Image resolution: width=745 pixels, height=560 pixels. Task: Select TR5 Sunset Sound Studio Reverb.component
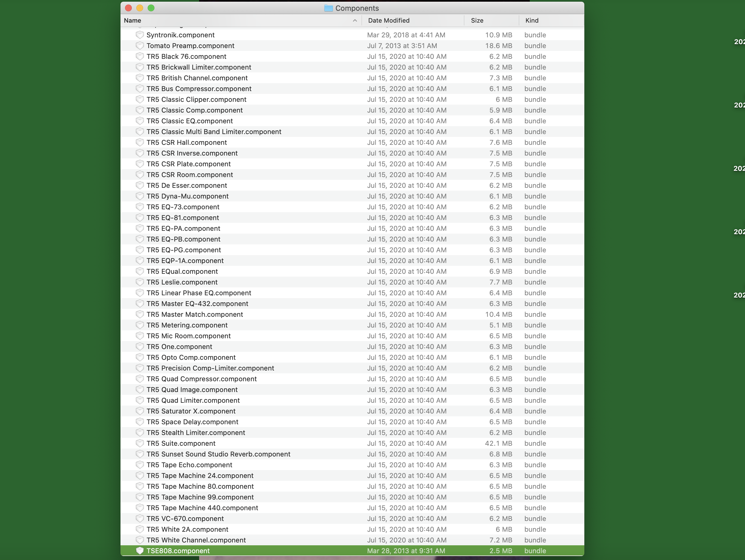[x=218, y=454]
